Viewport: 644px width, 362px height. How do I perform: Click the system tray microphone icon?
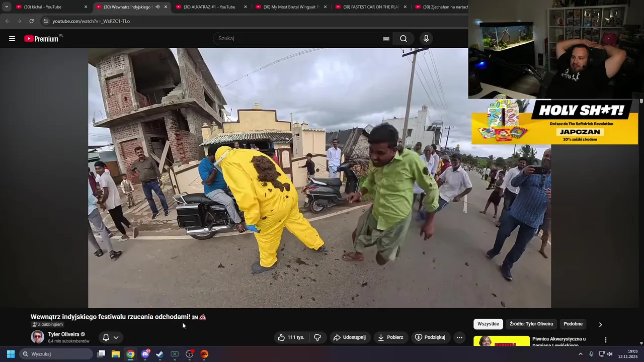[591, 354]
